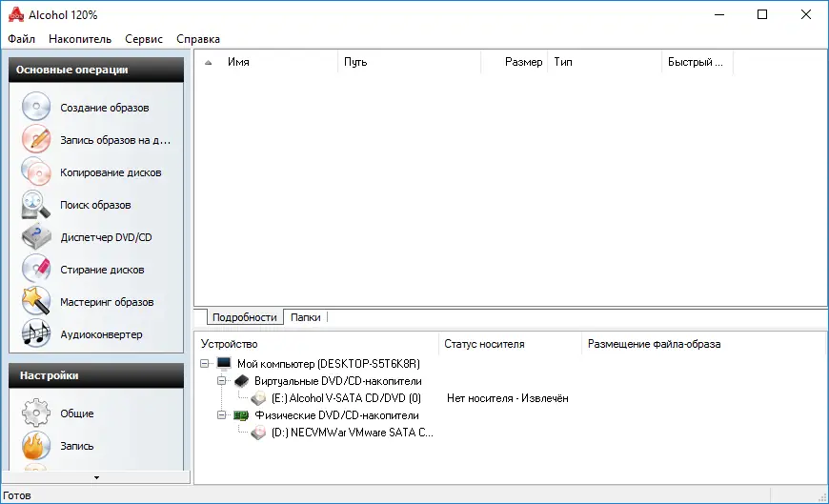Click the D: physical drive disc icon
This screenshot has width=829, height=504.
tap(258, 433)
